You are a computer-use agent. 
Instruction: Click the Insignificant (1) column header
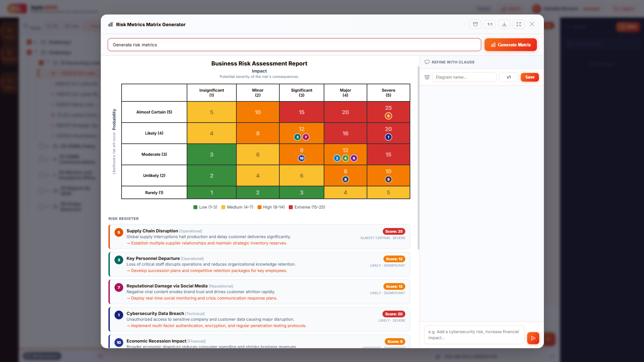coord(212,93)
